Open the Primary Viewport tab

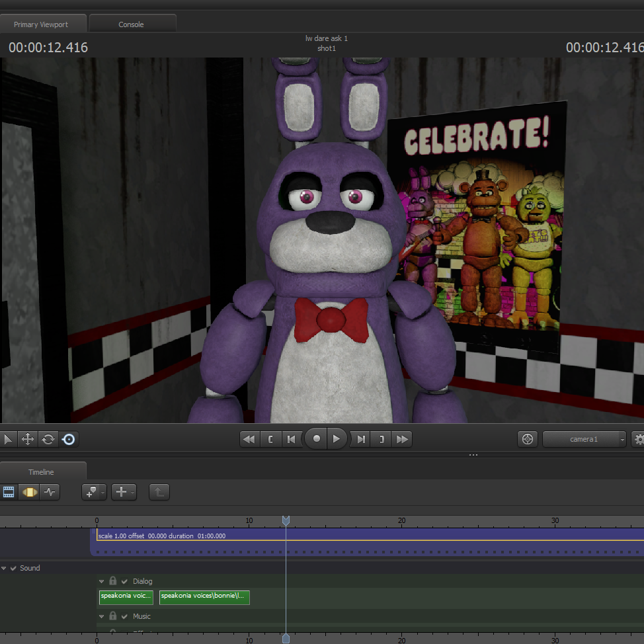41,24
